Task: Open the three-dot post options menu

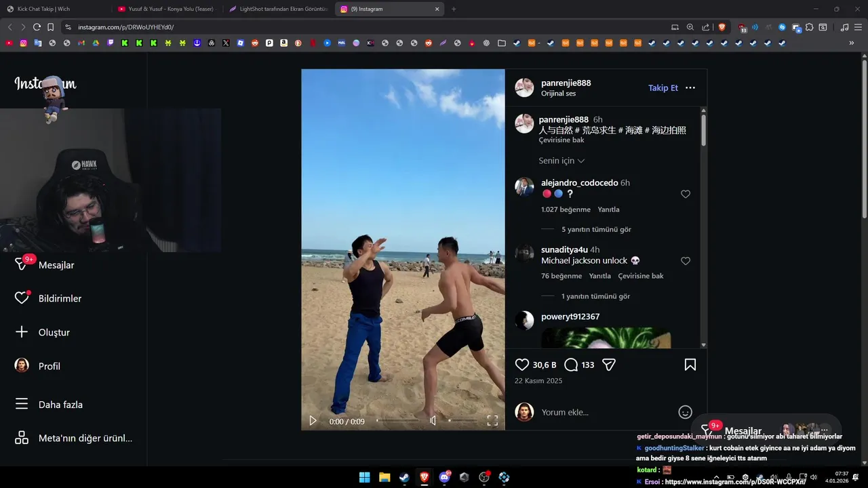Action: click(690, 88)
